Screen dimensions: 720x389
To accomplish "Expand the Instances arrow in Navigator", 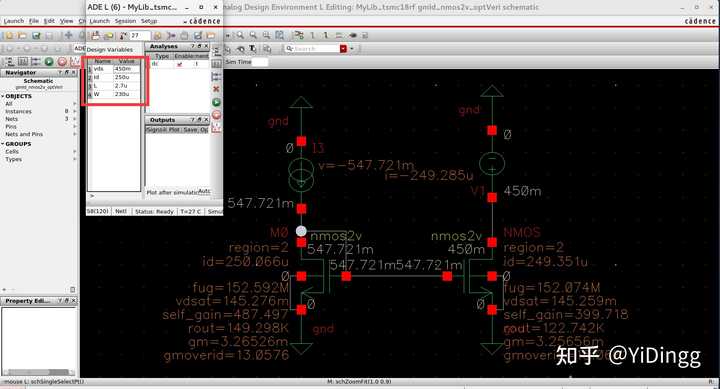I will [x=74, y=112].
